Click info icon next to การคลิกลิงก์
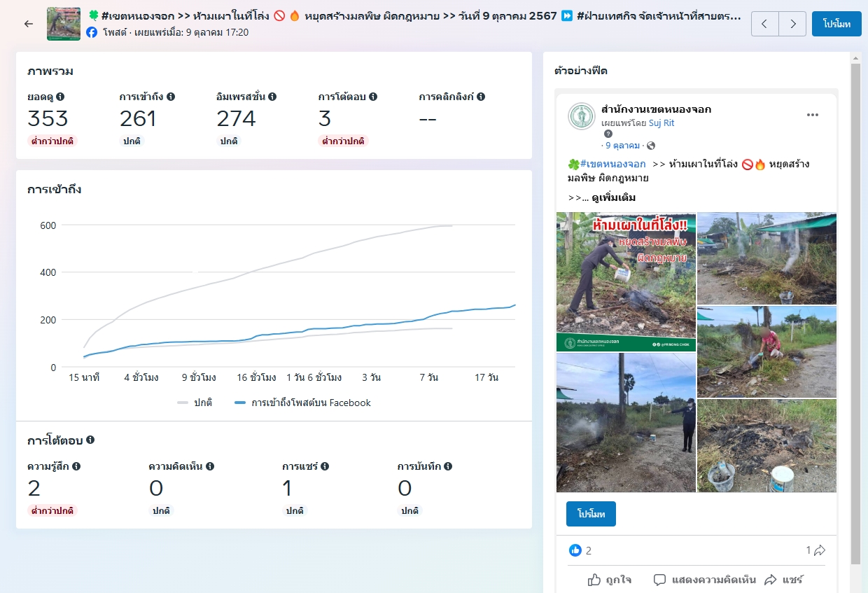868x593 pixels. click(x=481, y=97)
